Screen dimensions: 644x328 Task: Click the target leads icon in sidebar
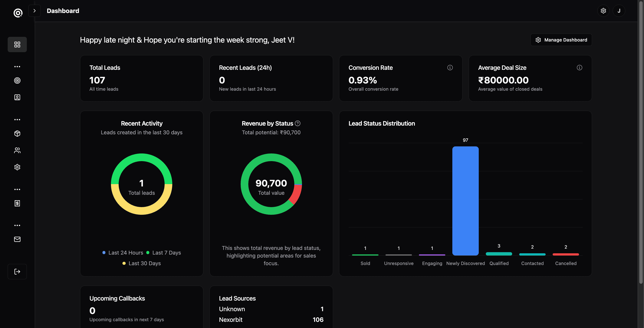tap(17, 80)
